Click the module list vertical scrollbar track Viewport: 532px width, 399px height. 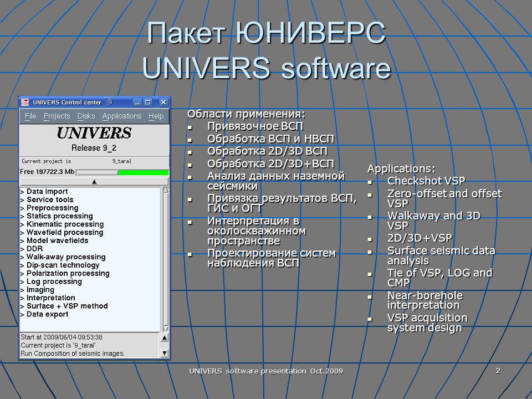(166, 259)
